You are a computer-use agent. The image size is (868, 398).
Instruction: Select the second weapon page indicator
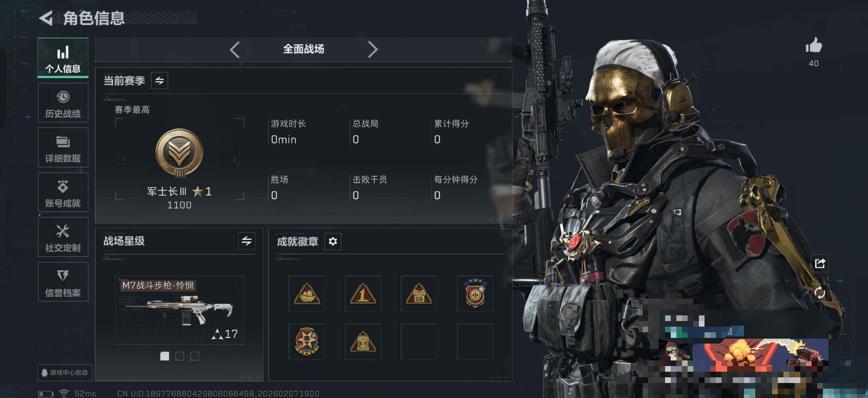(180, 356)
